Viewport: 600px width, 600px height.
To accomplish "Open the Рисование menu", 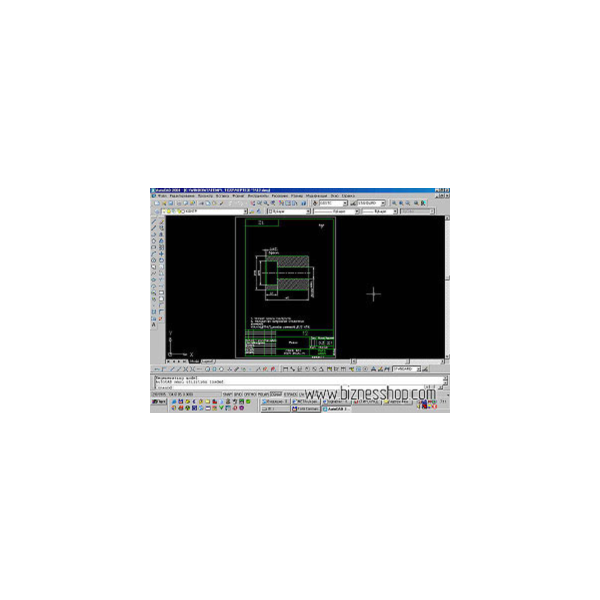I will click(x=280, y=196).
